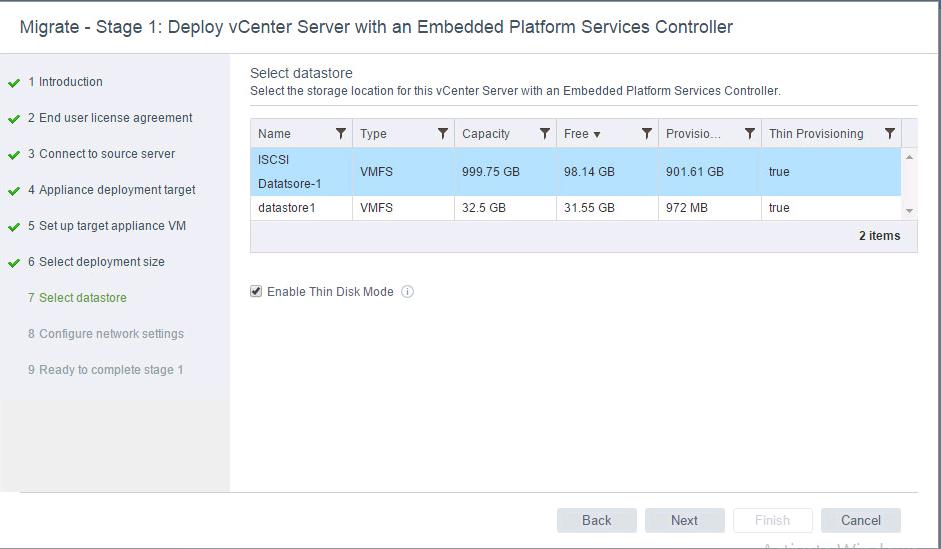The image size is (941, 549).
Task: Select the ISCSI Datatsore-1 row
Action: tap(576, 172)
